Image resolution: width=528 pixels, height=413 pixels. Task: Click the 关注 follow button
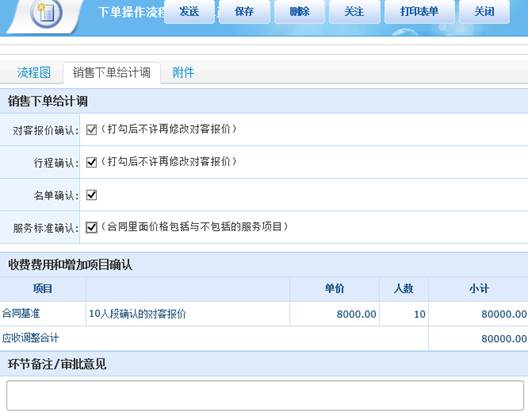click(354, 12)
